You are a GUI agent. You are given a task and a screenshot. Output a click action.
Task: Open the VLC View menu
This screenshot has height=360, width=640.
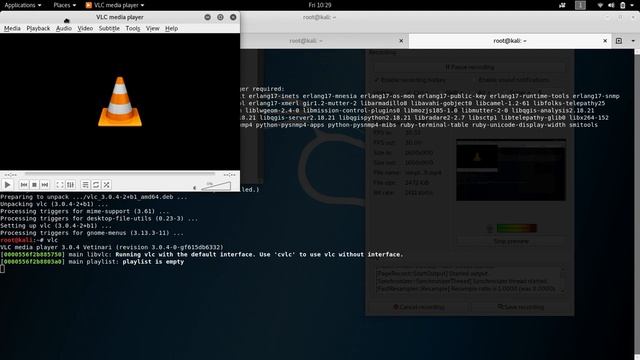point(152,28)
